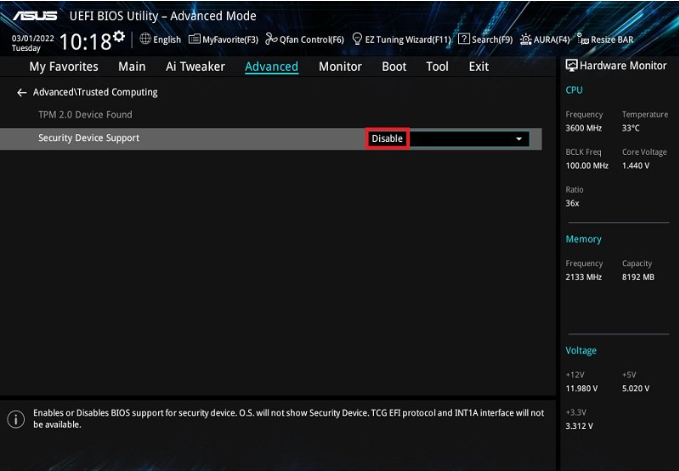Open AURA(F4) lighting settings
The height and width of the screenshot is (471, 679).
[545, 39]
